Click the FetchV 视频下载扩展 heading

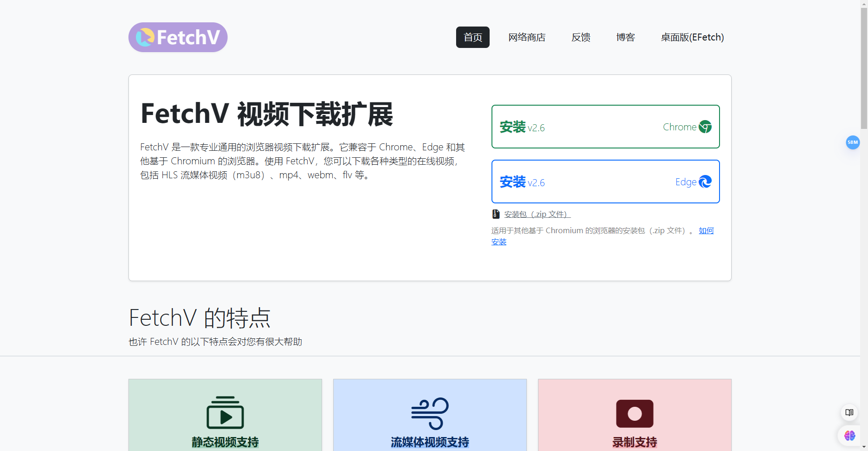[267, 114]
